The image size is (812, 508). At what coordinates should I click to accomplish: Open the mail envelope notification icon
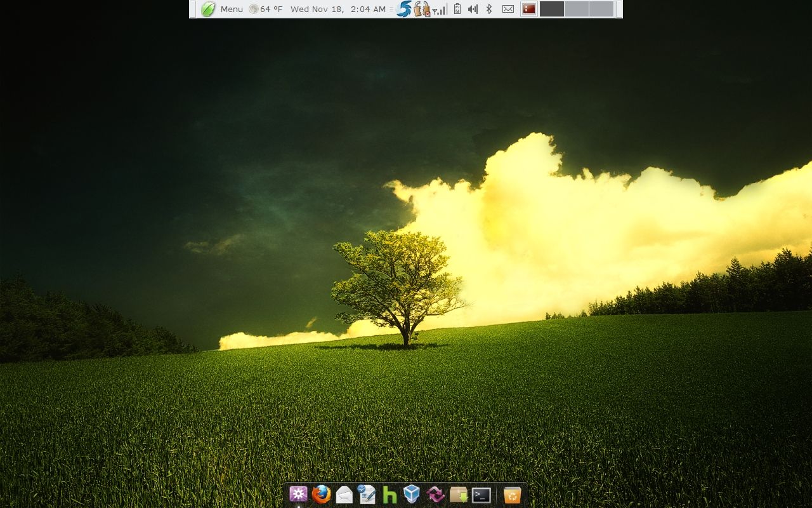[x=508, y=9]
